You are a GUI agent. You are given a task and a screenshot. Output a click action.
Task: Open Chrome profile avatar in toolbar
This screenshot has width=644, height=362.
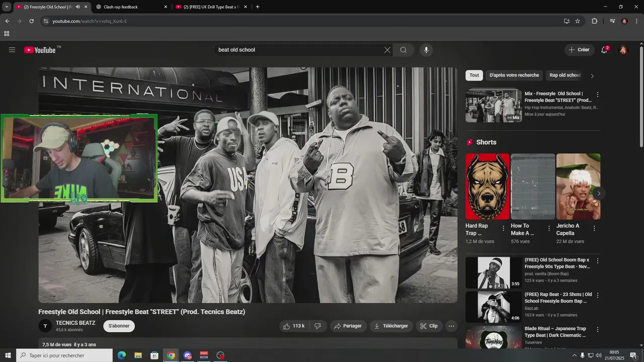[624, 21]
